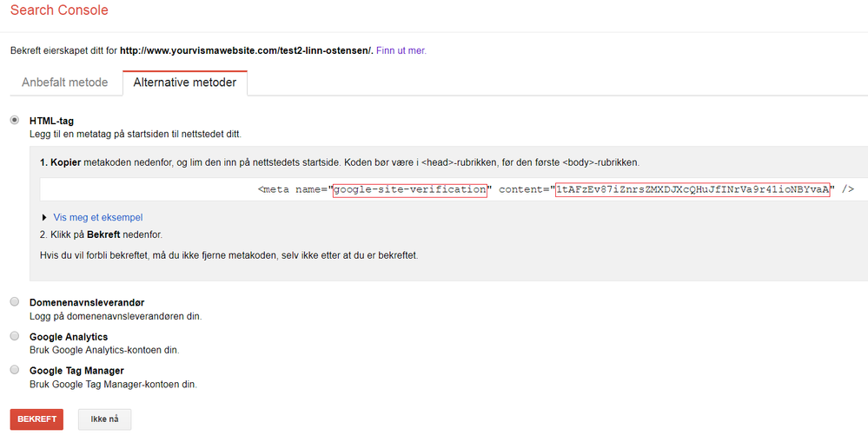Expand the Vis meg et eksempel triangle

44,217
